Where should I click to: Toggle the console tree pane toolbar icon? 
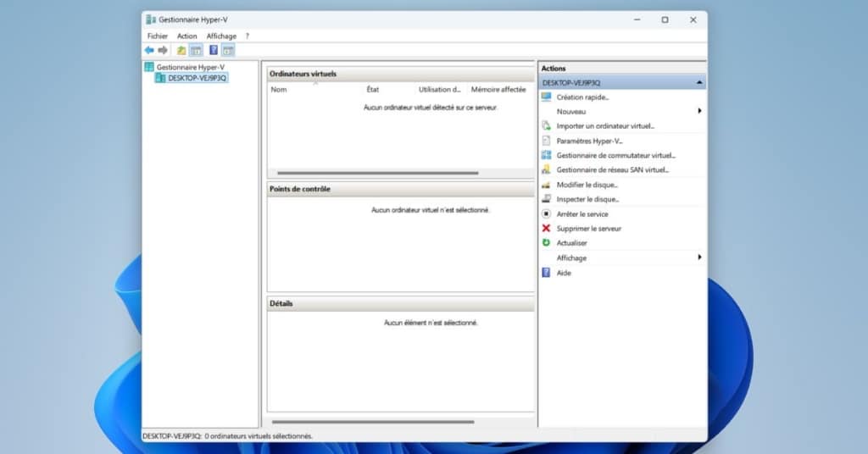coord(196,50)
